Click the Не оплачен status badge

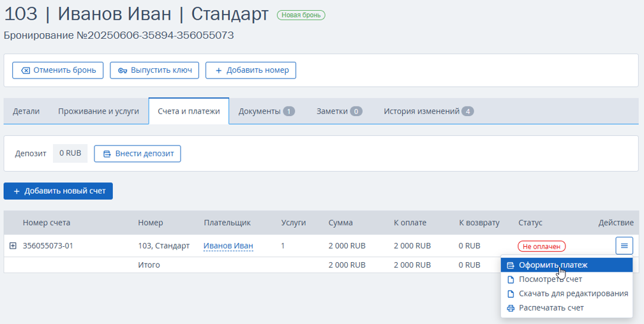pyautogui.click(x=541, y=246)
